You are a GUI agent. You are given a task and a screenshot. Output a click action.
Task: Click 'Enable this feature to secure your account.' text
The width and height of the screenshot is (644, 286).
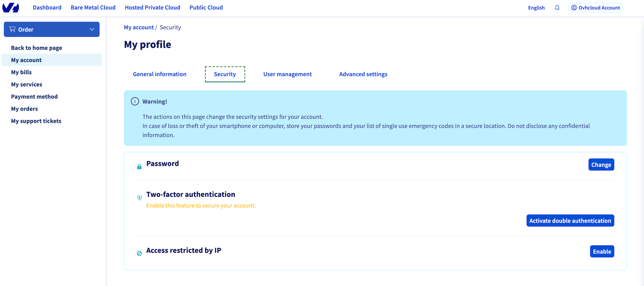(x=201, y=206)
